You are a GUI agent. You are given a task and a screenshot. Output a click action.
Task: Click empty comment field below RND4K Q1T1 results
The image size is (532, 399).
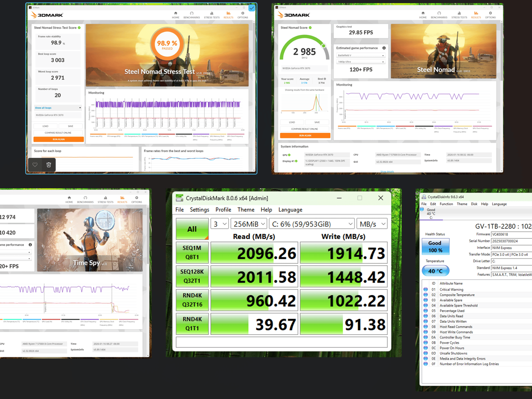click(x=282, y=342)
